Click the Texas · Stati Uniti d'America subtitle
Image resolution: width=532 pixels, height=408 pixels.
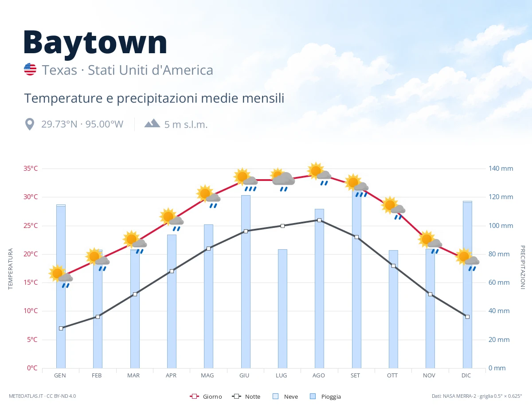[128, 70]
